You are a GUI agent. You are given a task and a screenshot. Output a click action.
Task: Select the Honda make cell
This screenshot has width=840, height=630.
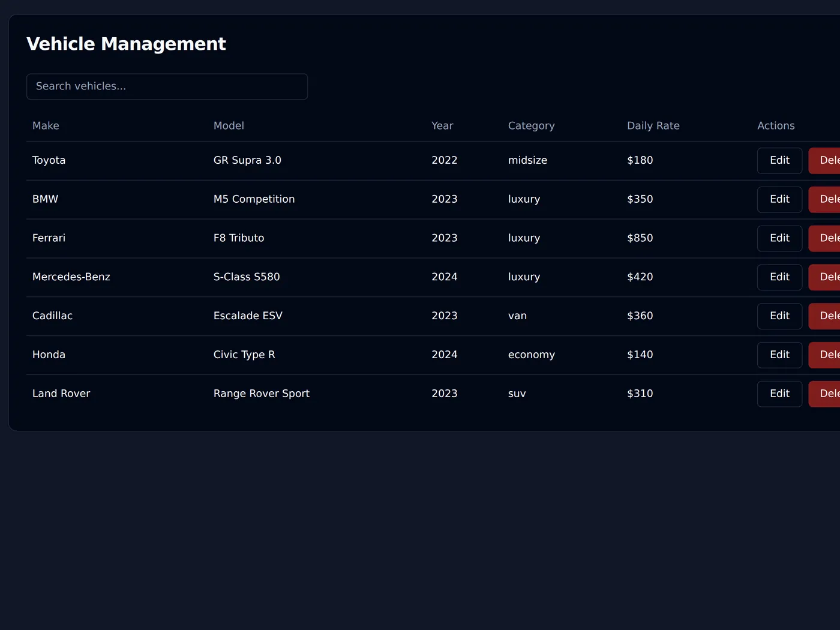click(x=49, y=355)
